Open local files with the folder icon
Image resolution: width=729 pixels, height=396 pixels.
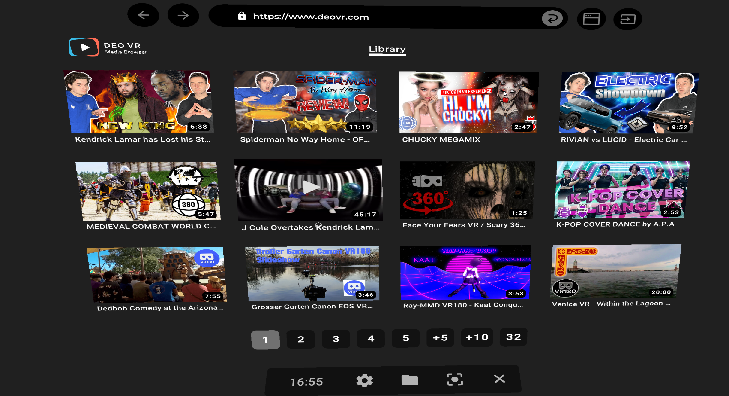pos(410,380)
